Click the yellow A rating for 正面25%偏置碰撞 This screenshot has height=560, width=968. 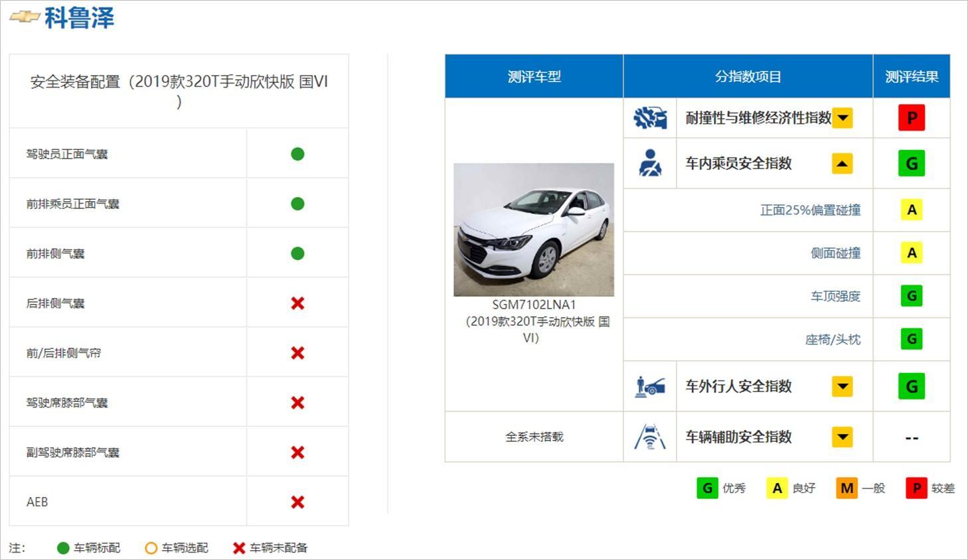coord(912,210)
